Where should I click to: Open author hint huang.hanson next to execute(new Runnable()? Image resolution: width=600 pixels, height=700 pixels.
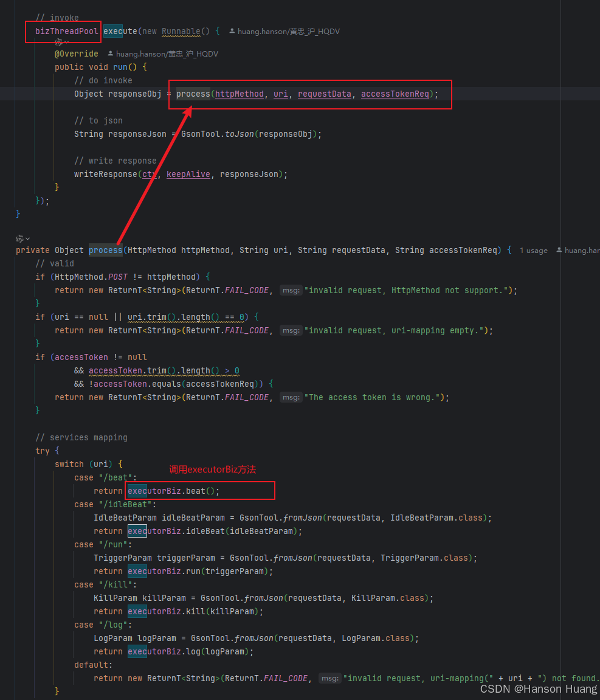point(289,31)
